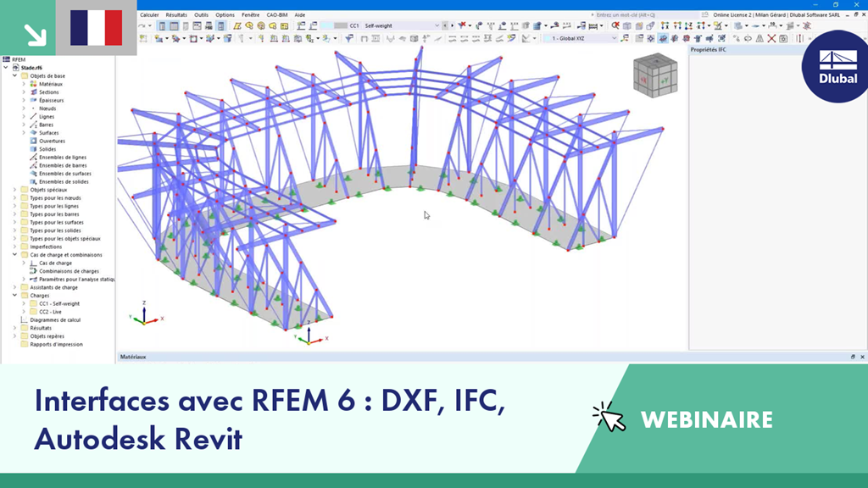Click the yellow parallelogram surface icon

click(237, 26)
